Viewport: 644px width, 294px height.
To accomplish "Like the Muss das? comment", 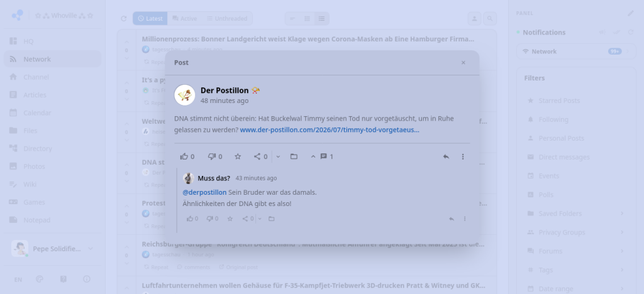I will pyautogui.click(x=192, y=219).
